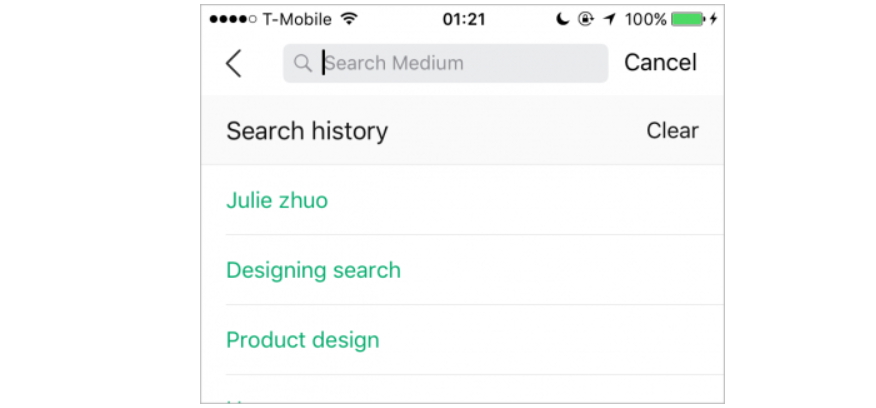Cancel the search
Viewport: 876px width, 408px height.
(660, 63)
